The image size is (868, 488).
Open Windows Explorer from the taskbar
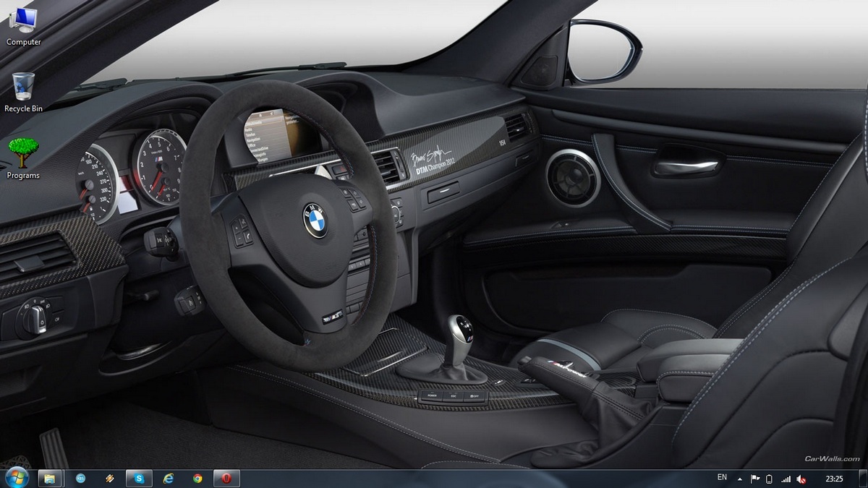click(x=50, y=478)
